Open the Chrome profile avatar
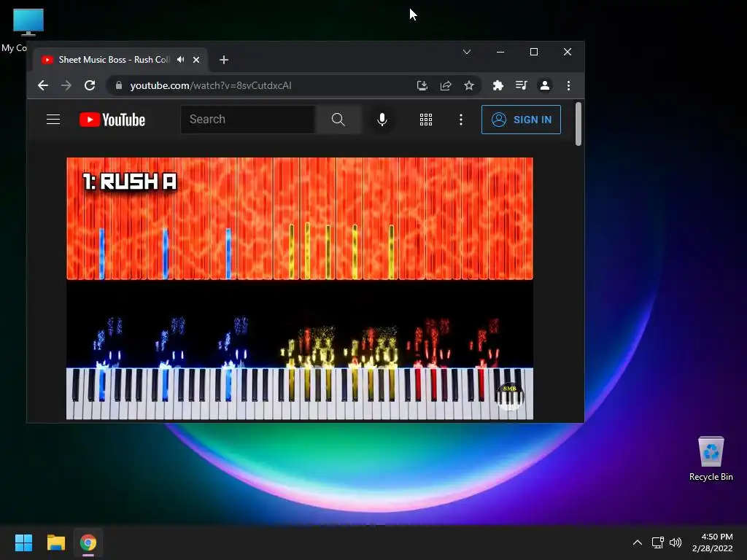The image size is (747, 560). pos(544,86)
